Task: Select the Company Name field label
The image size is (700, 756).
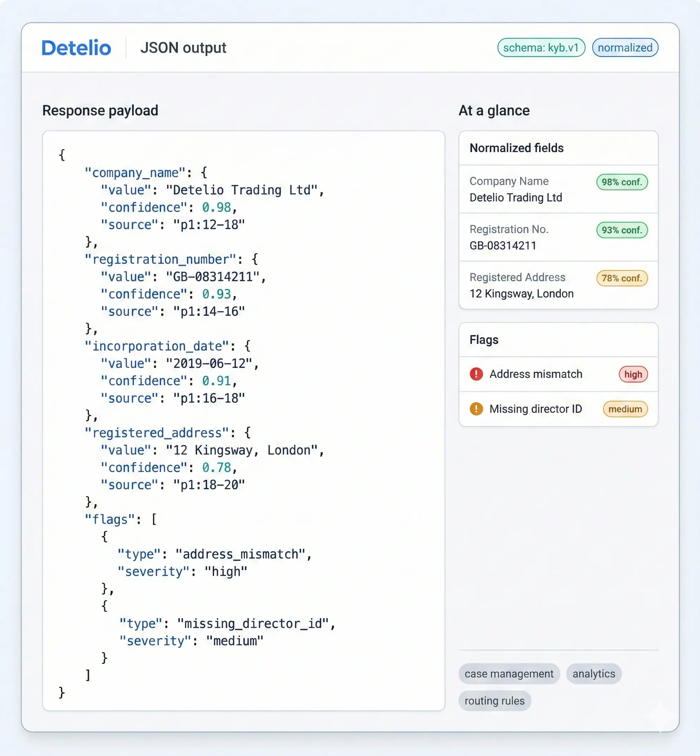Action: click(x=509, y=181)
